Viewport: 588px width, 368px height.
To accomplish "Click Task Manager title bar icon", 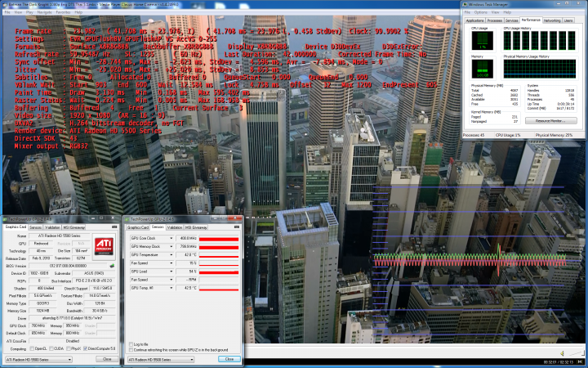I will (x=465, y=5).
